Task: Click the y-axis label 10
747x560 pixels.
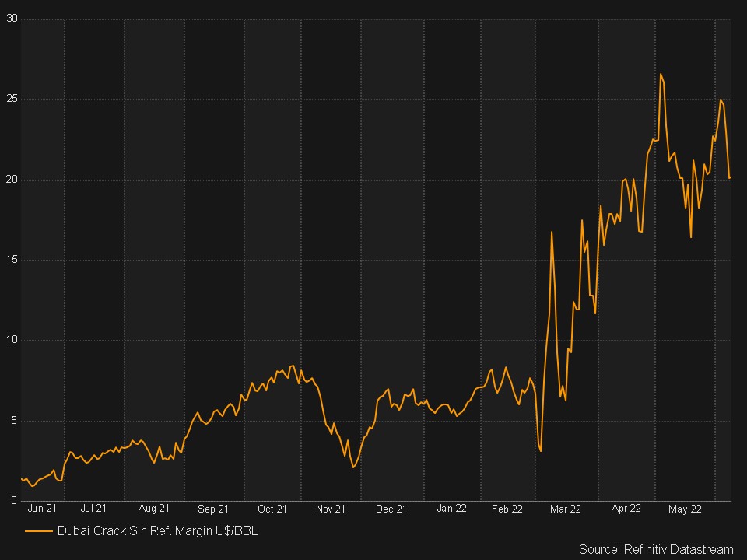Action: tap(12, 340)
